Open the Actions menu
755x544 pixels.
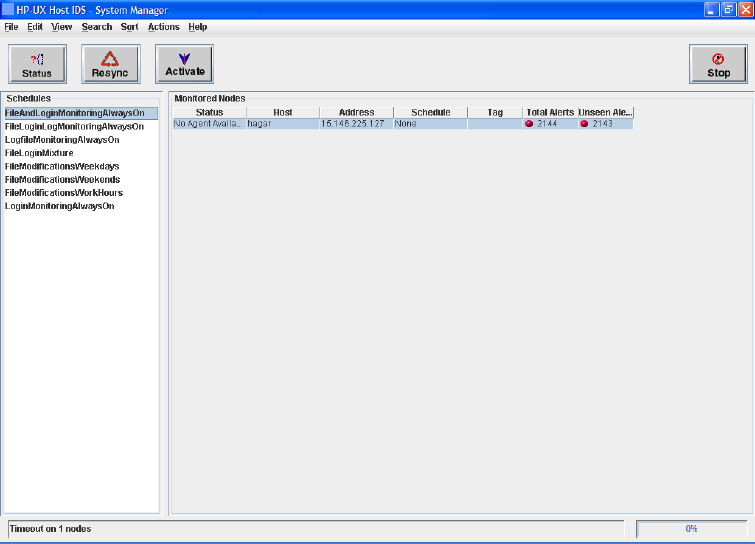(x=163, y=27)
